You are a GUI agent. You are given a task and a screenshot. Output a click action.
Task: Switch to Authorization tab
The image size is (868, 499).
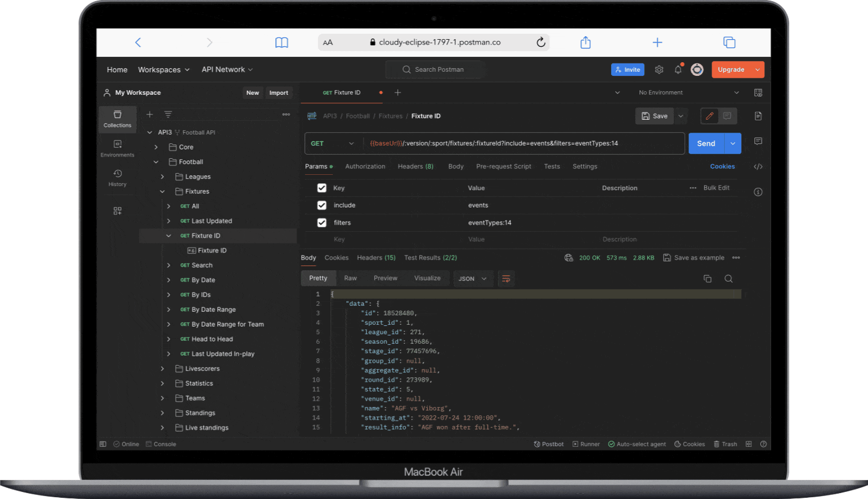click(365, 167)
